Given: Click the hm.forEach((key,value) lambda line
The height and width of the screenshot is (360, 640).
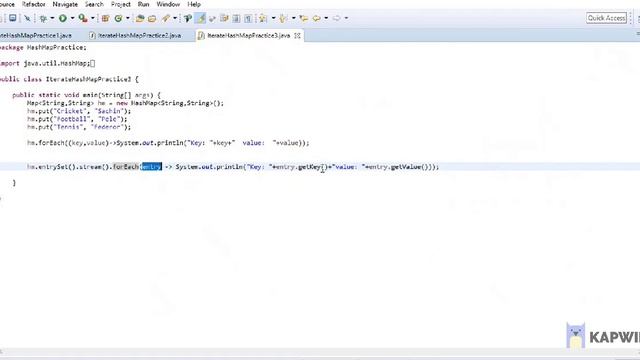Looking at the screenshot, I should coord(168,143).
